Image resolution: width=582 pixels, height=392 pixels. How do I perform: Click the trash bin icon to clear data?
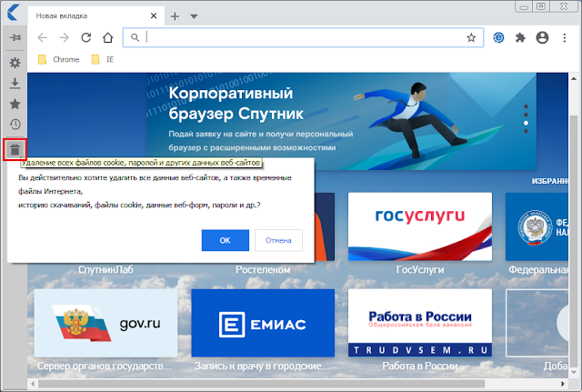[15, 149]
